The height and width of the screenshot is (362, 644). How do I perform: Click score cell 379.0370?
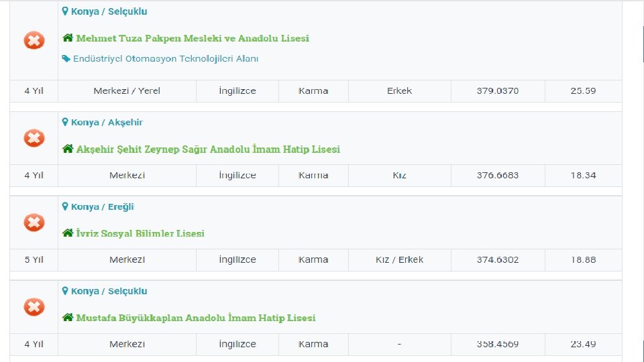[498, 90]
